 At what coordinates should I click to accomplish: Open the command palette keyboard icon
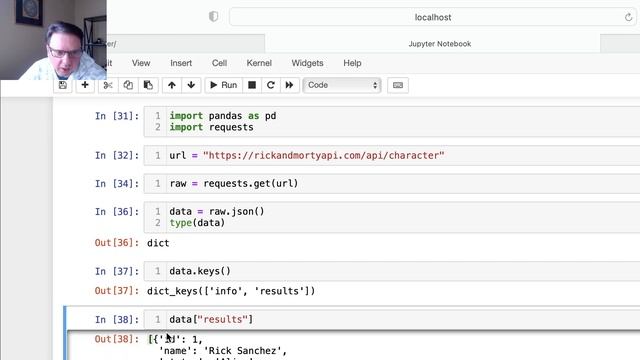tap(398, 85)
